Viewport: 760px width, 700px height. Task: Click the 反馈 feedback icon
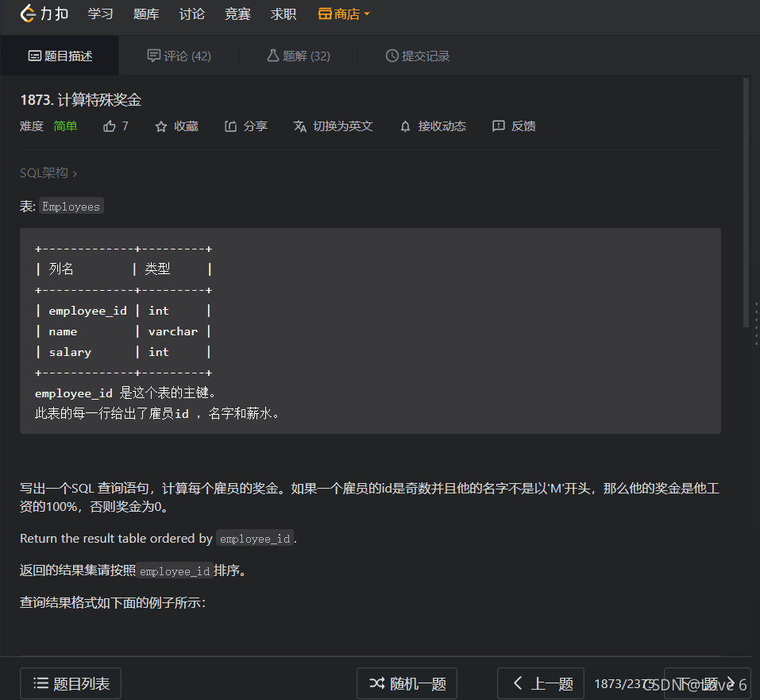(x=498, y=126)
